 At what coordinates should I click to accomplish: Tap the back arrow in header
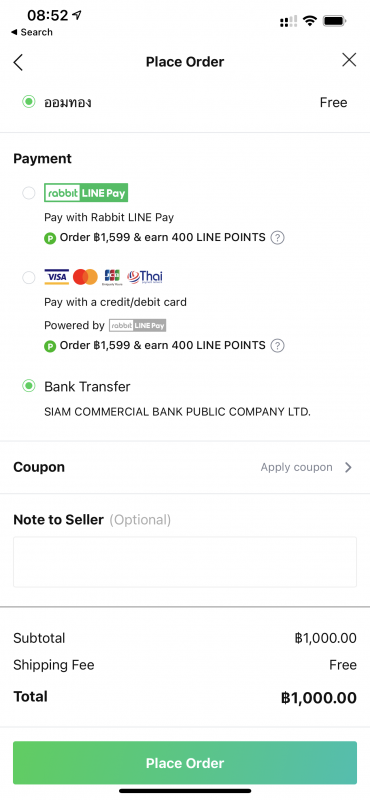coord(18,62)
